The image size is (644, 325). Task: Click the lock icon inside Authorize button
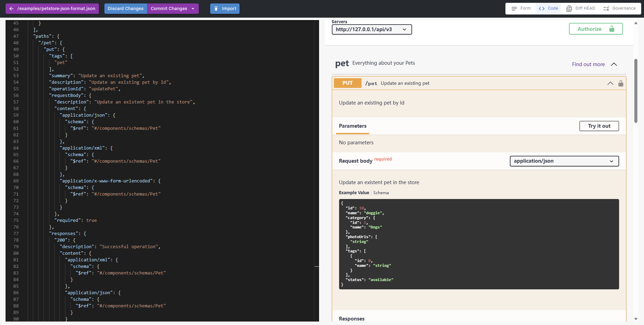pyautogui.click(x=612, y=29)
